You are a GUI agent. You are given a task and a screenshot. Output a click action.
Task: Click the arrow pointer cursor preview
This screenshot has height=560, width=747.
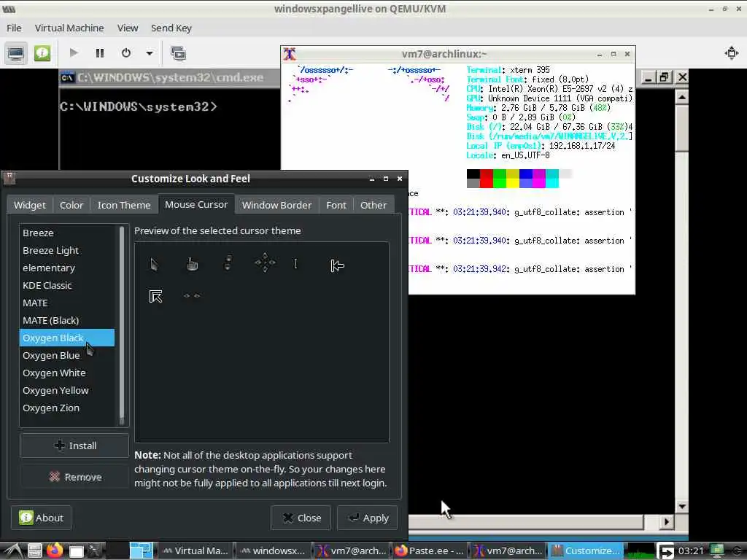[155, 264]
